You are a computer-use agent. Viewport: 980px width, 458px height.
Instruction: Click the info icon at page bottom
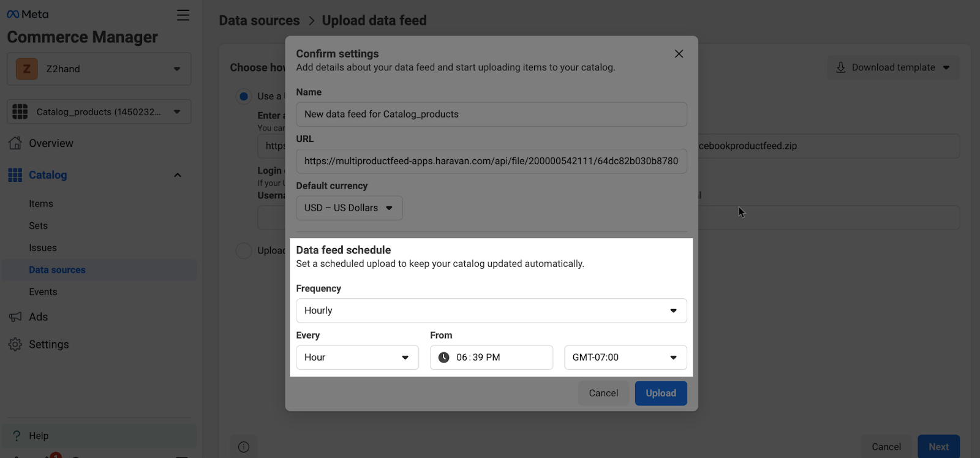click(244, 447)
